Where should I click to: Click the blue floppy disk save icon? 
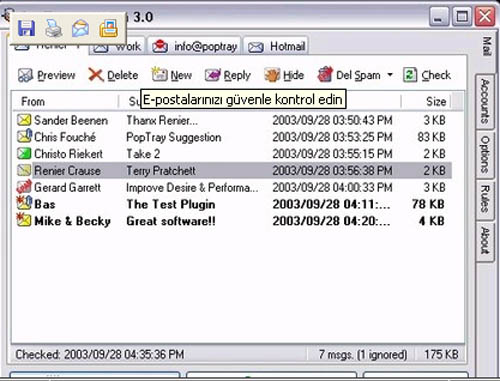pyautogui.click(x=26, y=28)
